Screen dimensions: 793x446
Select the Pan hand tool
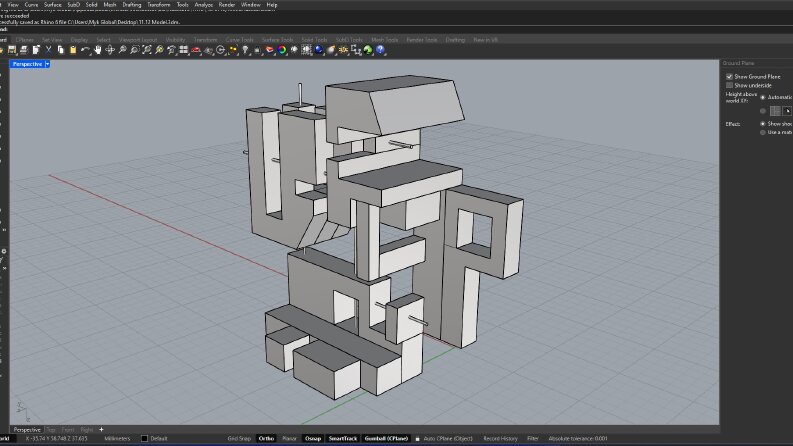98,50
